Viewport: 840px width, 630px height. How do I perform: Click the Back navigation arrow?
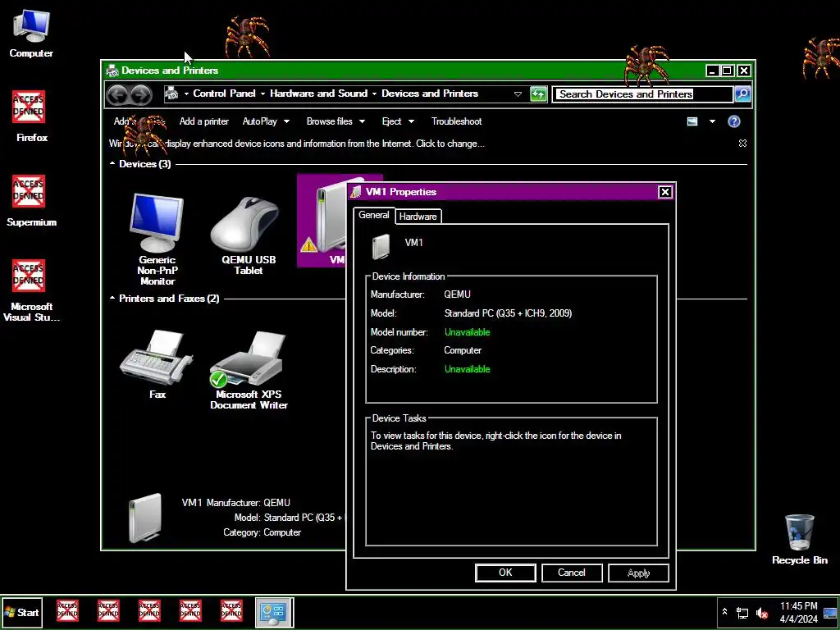click(118, 95)
